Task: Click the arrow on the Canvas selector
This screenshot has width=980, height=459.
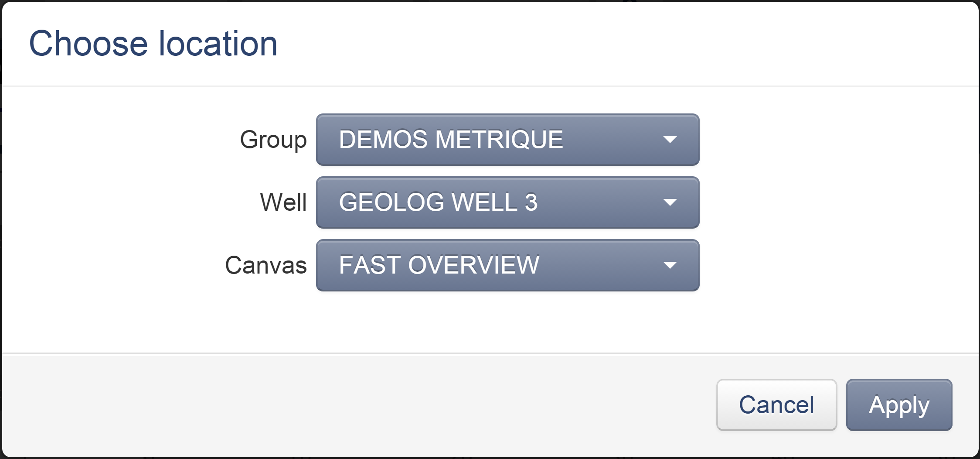Action: click(670, 264)
